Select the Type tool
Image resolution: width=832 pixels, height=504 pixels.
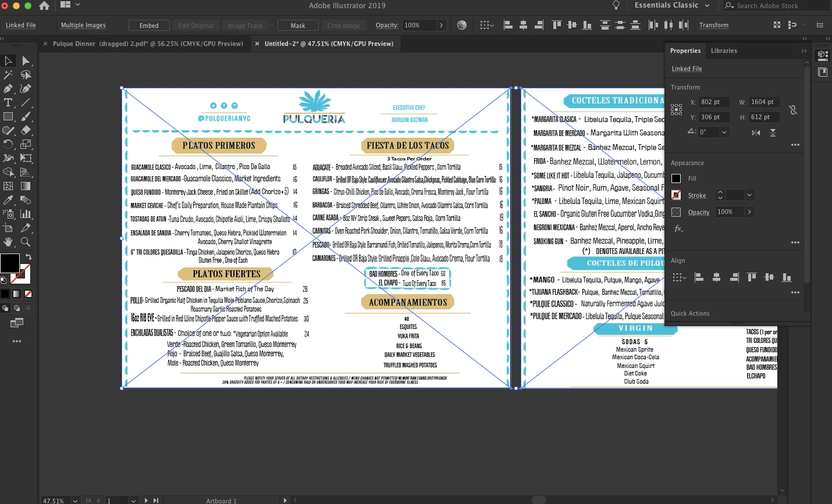[x=8, y=102]
